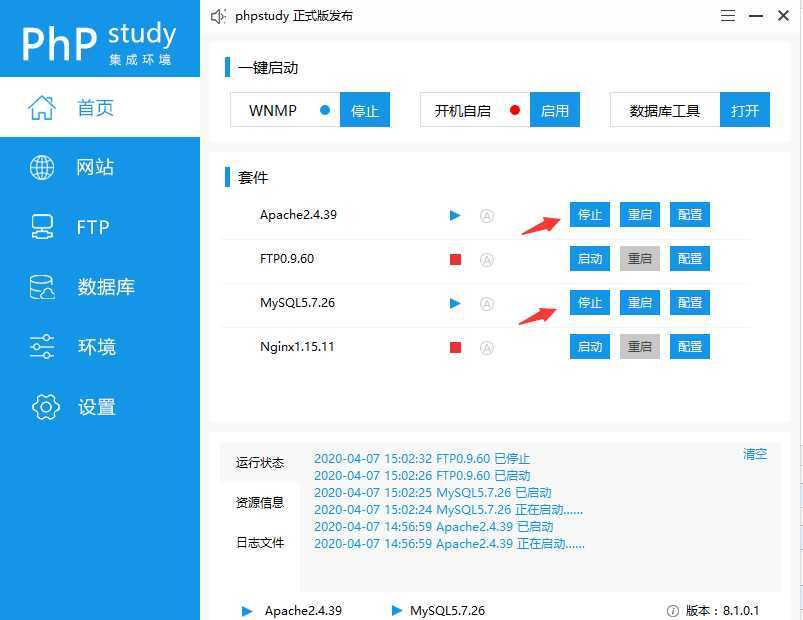Select the 数据库 sidebar section
This screenshot has height=620, width=803.
coord(100,287)
